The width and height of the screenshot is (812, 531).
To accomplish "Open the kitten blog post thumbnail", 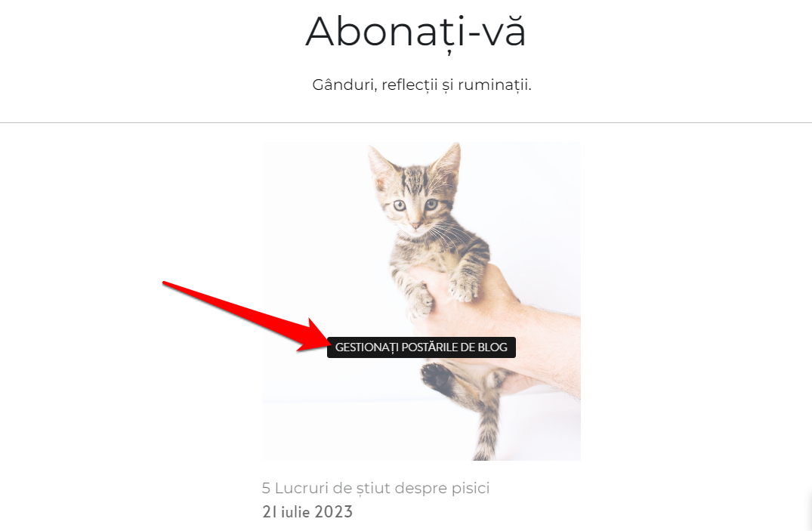I will click(x=421, y=301).
